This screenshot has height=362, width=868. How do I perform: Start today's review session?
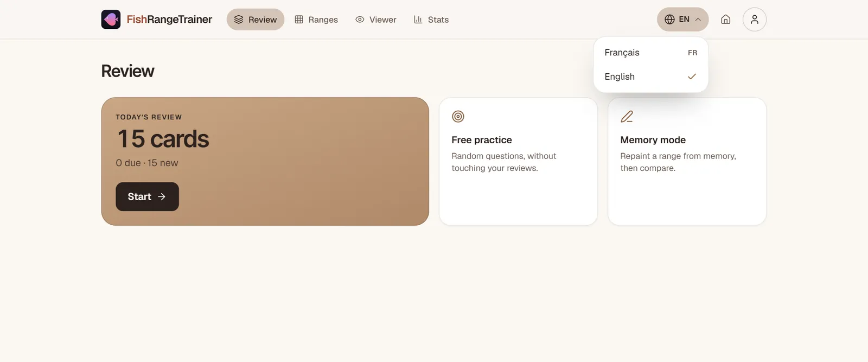[147, 196]
